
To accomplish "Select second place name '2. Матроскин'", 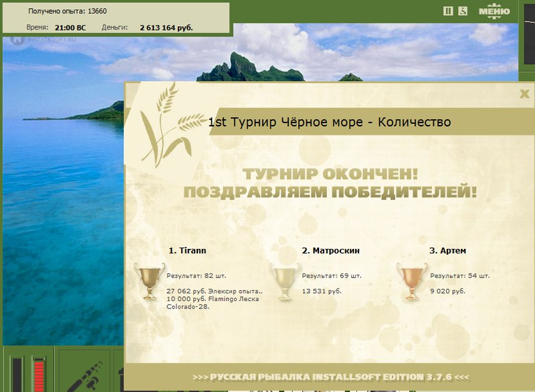I will pos(330,251).
